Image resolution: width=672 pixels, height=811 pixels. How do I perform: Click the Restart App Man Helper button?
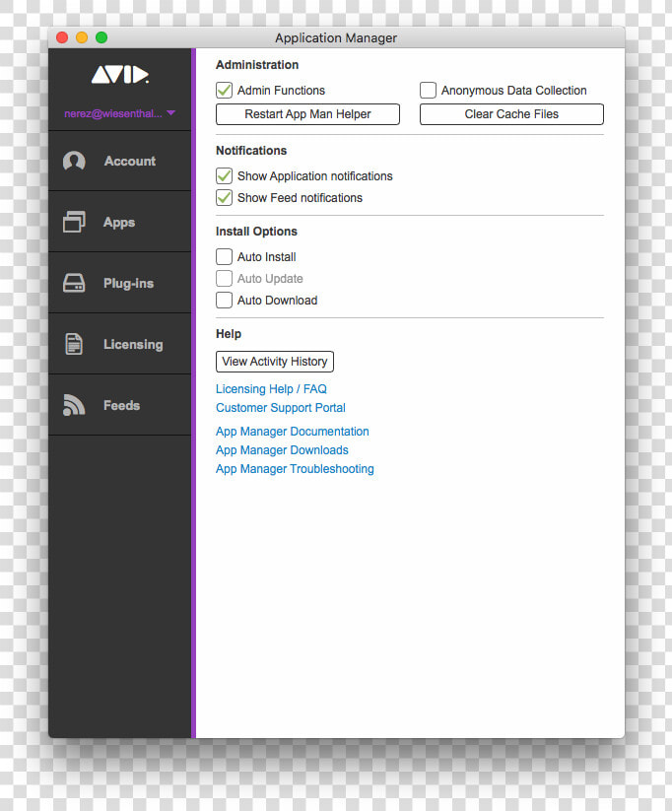(x=307, y=114)
